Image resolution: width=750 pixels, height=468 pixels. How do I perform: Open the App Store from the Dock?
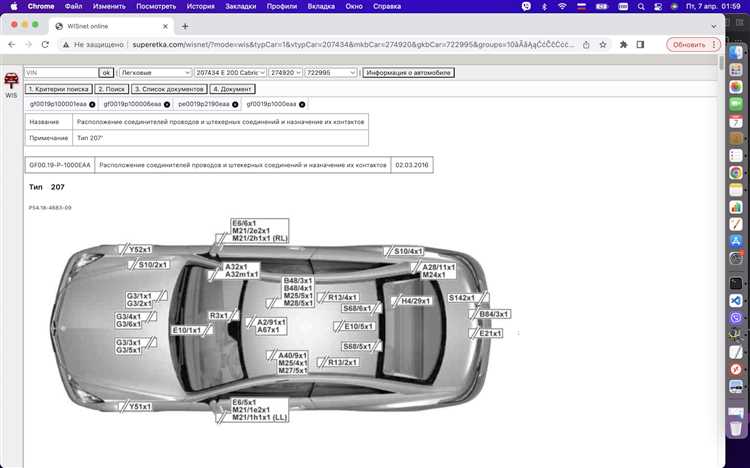pyautogui.click(x=736, y=242)
